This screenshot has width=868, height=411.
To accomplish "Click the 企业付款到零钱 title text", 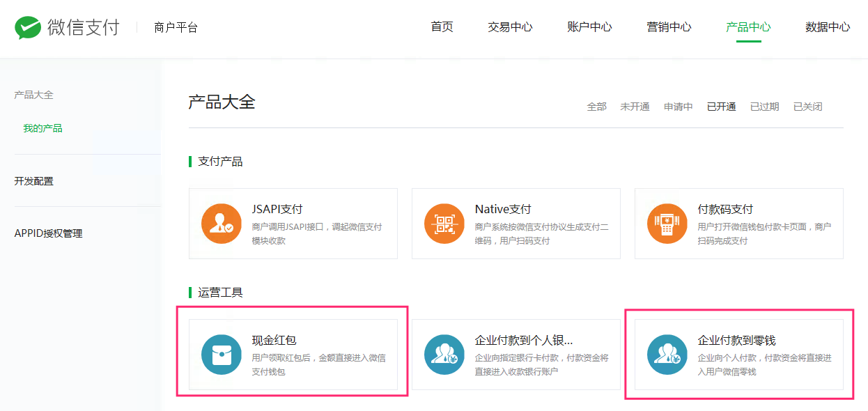I will coord(736,340).
